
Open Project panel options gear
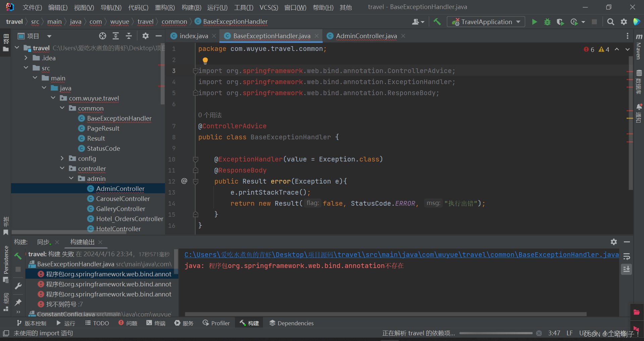pyautogui.click(x=145, y=36)
